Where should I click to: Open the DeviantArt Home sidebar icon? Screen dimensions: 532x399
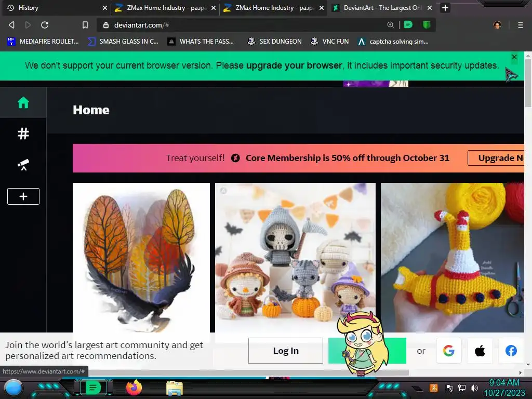pos(23,102)
